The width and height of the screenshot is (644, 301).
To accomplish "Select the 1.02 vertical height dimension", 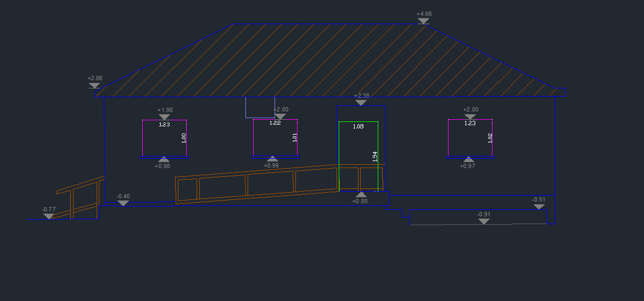I will [x=490, y=138].
